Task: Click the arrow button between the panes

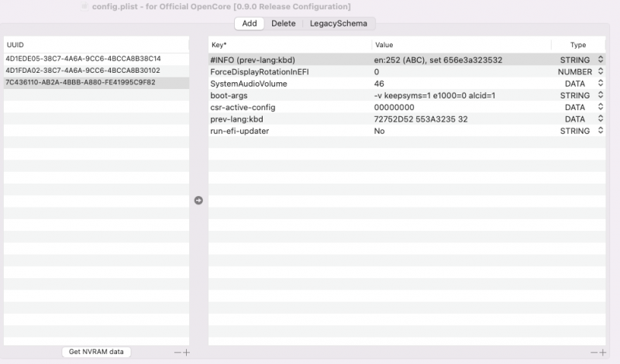Action: pyautogui.click(x=198, y=201)
